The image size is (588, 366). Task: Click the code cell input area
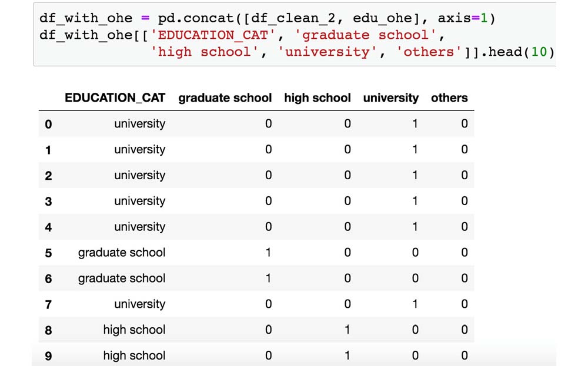click(294, 35)
